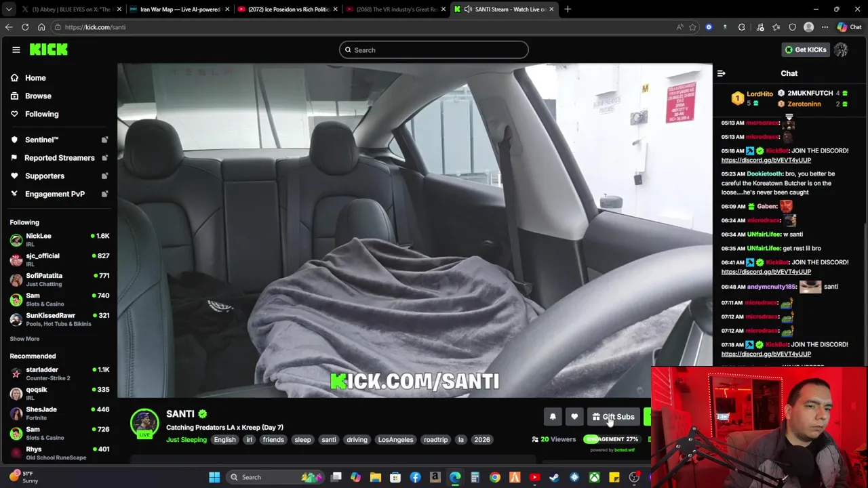Open Just Sleeping category link

point(186,440)
